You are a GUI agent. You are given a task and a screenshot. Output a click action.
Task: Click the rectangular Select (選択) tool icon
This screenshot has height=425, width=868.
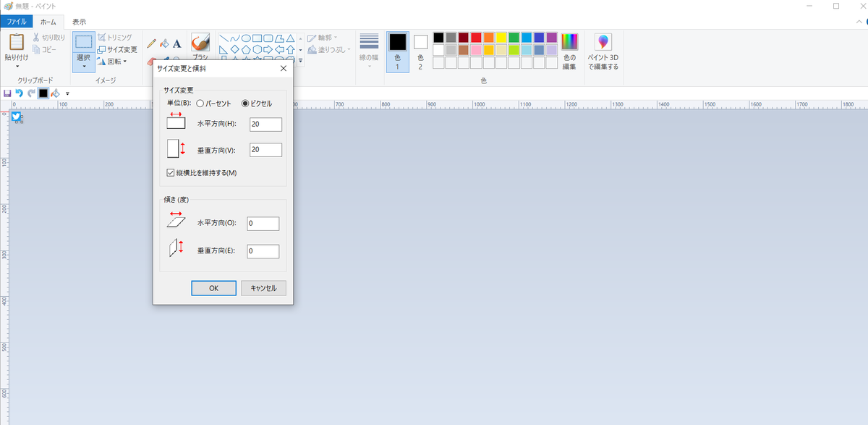pyautogui.click(x=84, y=42)
